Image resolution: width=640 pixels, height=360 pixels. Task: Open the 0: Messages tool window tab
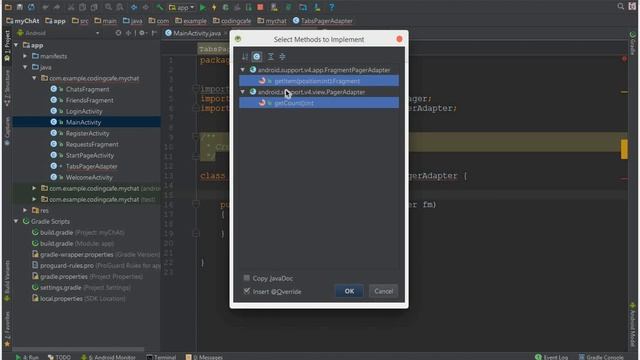pyautogui.click(x=204, y=357)
